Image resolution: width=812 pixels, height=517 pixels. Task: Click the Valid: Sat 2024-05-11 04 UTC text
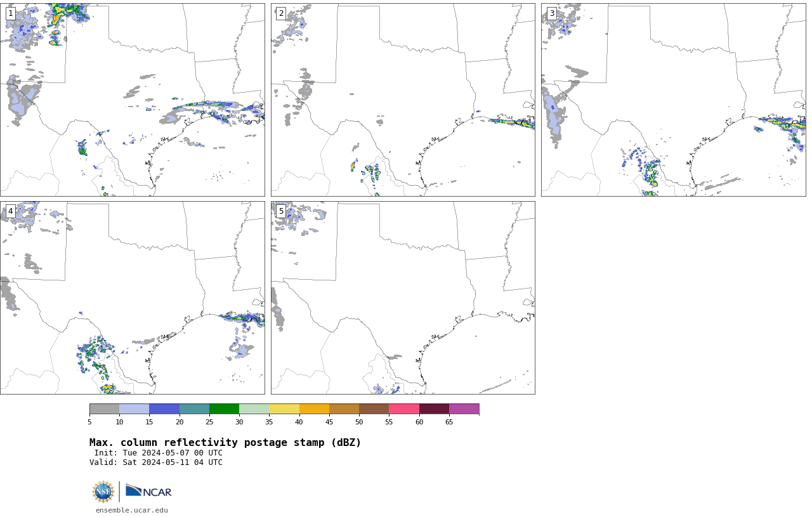pyautogui.click(x=156, y=462)
